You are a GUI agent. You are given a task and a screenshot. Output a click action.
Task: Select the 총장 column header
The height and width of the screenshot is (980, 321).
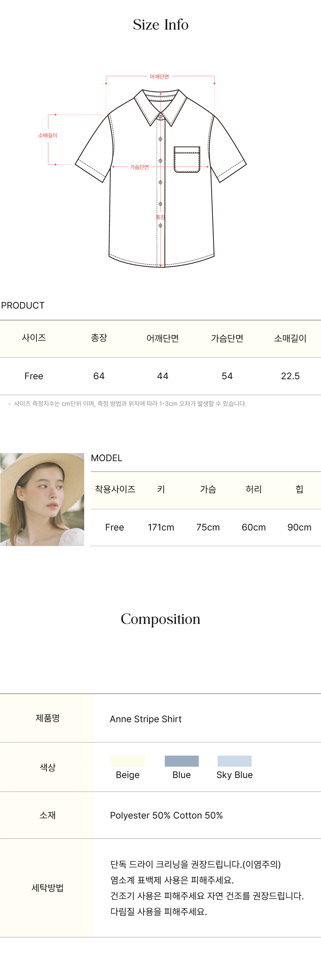99,338
